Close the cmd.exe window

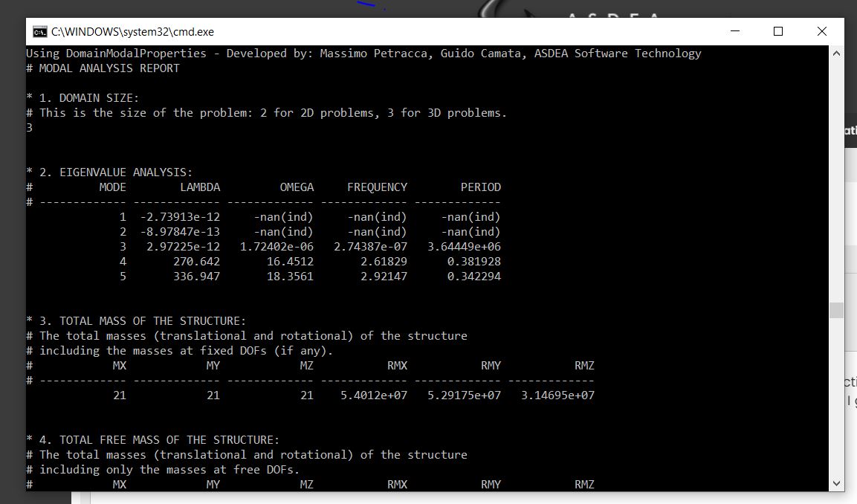click(821, 31)
